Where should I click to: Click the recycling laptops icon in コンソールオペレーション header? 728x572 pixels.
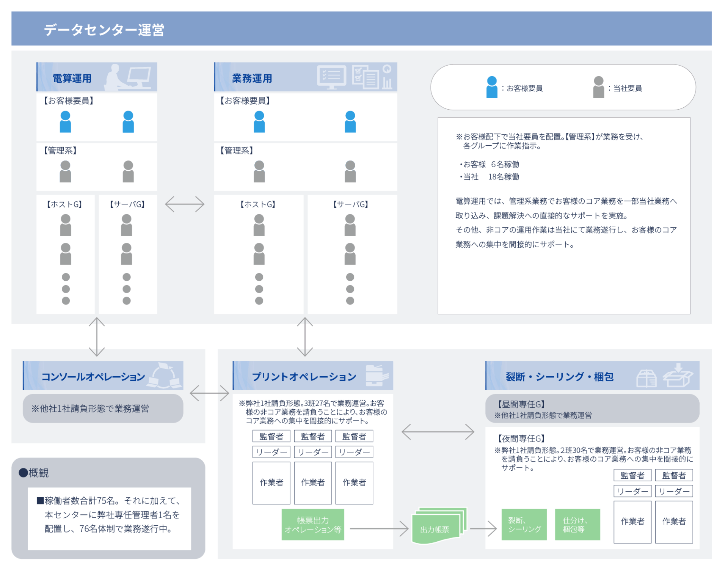(x=165, y=376)
